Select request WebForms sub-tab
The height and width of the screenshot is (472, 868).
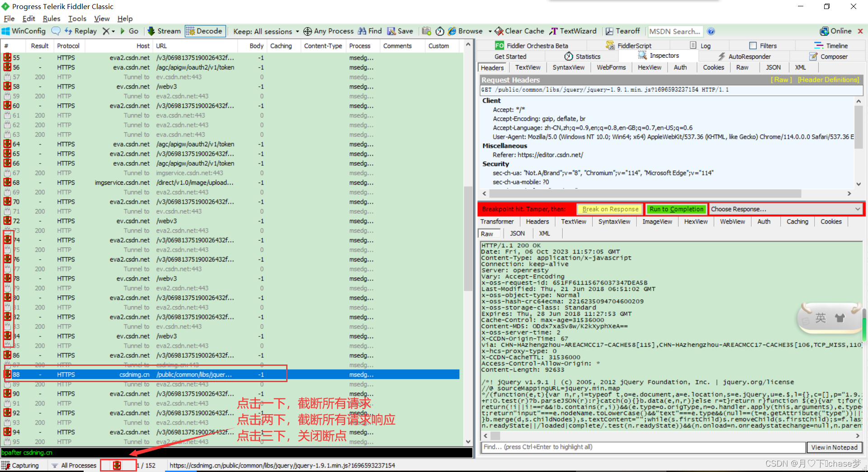(x=611, y=67)
